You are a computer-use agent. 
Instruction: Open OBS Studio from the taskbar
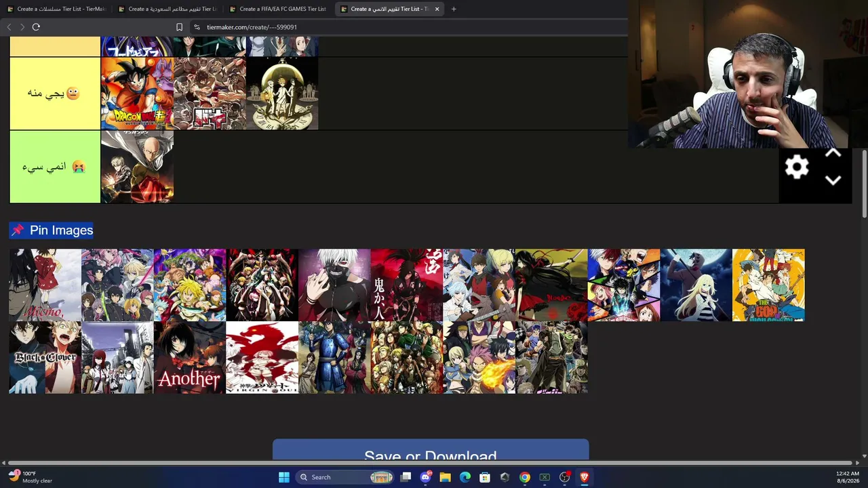point(564,477)
